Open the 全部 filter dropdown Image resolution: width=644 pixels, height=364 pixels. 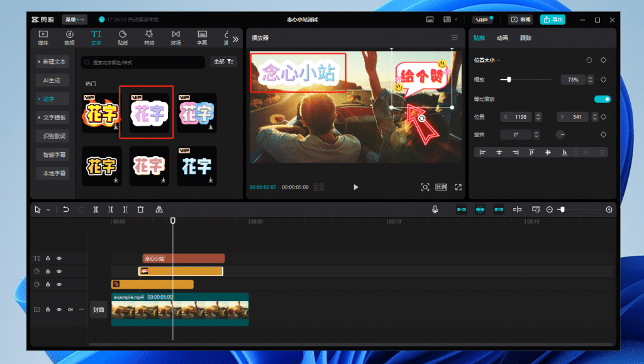pos(223,62)
